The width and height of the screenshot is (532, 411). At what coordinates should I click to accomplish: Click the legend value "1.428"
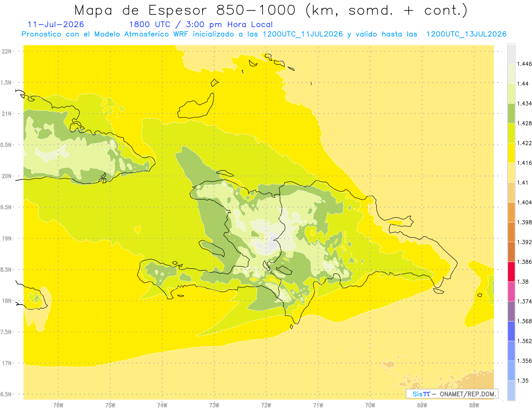524,123
